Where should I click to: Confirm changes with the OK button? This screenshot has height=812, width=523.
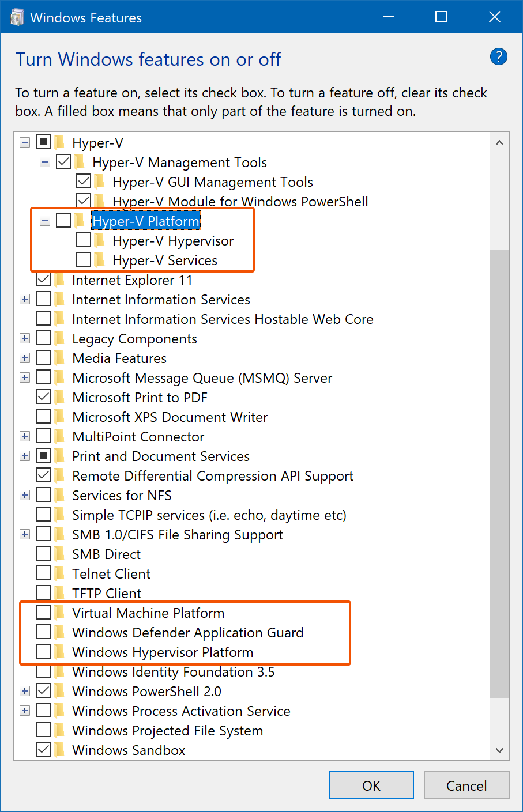[x=371, y=785]
